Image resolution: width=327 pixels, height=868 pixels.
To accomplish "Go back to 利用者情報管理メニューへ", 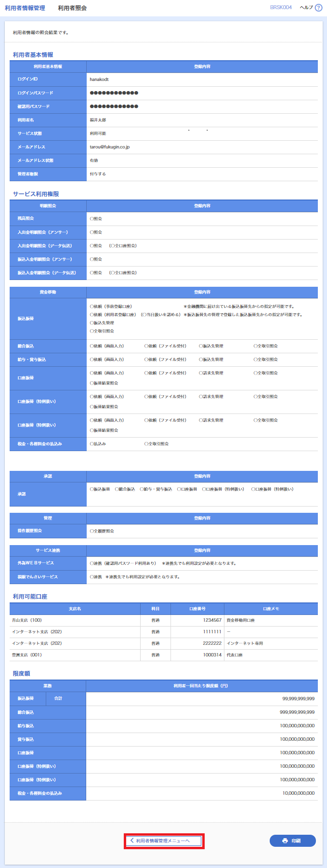I will [x=164, y=841].
